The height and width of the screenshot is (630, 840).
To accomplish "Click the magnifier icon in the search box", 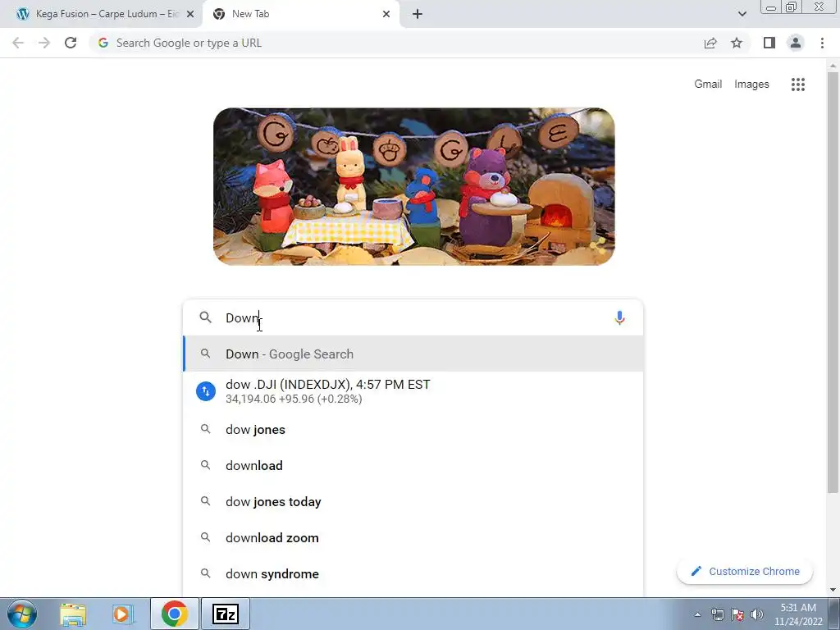I will [205, 317].
